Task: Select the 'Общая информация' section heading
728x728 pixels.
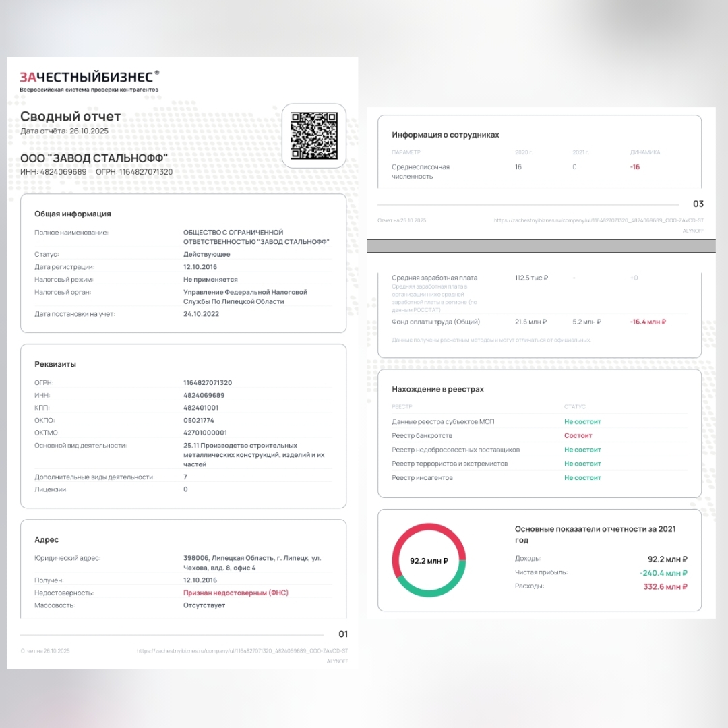Action: coord(73,214)
